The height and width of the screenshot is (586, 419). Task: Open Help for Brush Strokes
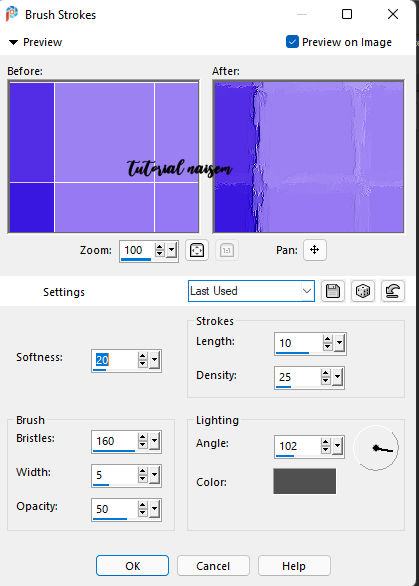[x=294, y=565]
